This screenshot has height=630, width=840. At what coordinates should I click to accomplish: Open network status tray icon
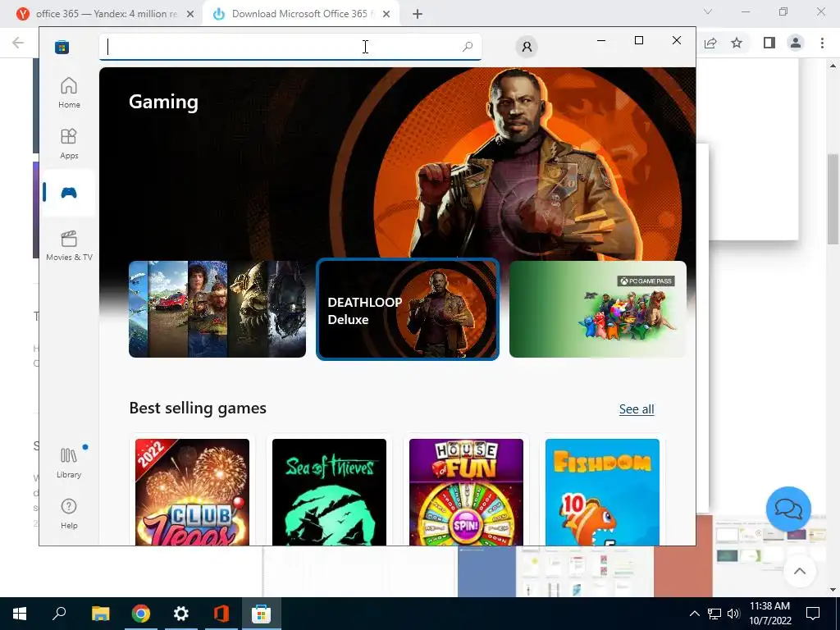(x=714, y=614)
